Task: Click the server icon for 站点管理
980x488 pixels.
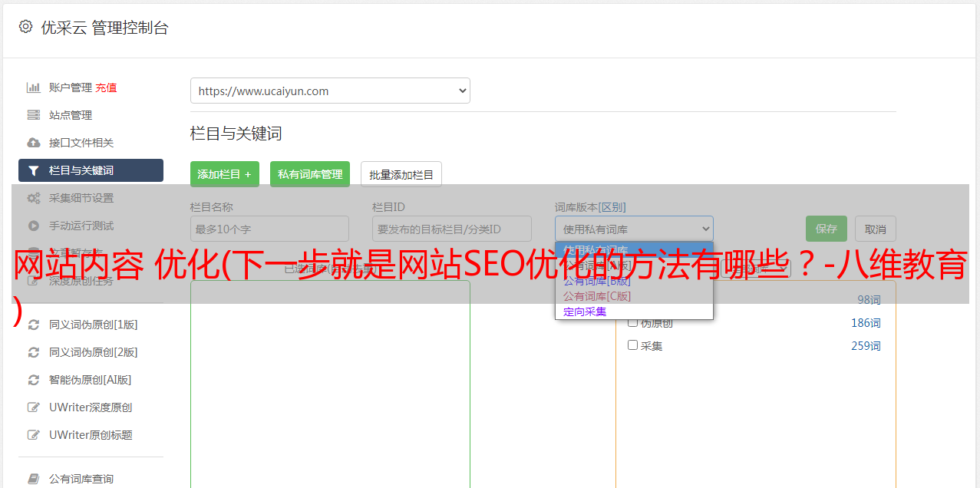Action: coord(34,115)
